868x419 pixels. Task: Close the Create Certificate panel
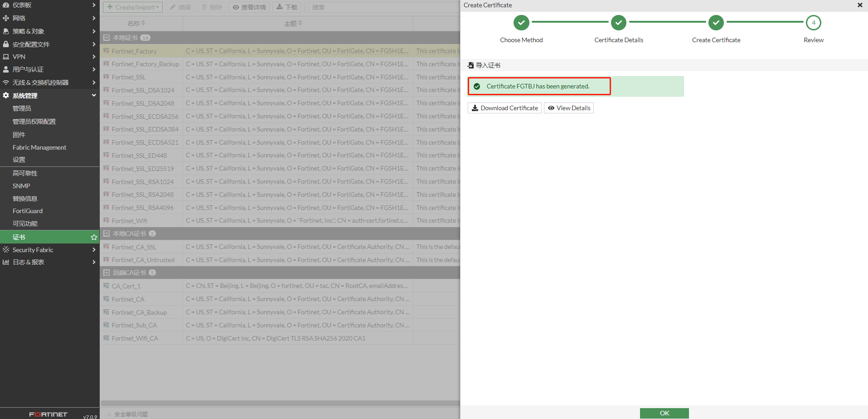point(860,5)
